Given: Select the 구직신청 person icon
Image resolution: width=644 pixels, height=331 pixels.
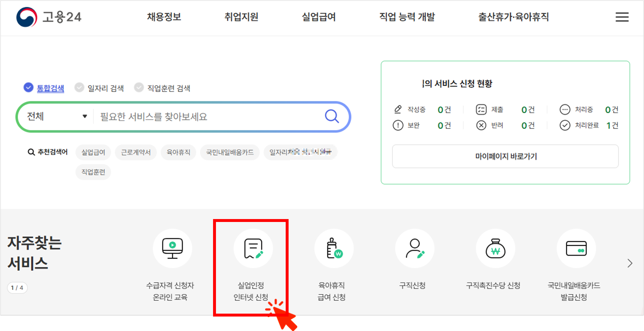Looking at the screenshot, I should (x=415, y=248).
